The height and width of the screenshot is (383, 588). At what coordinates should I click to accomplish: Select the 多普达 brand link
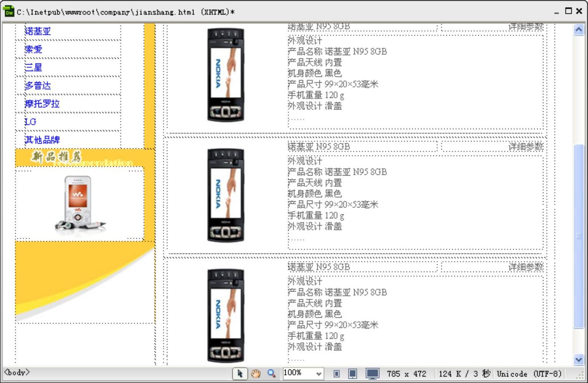pos(38,85)
